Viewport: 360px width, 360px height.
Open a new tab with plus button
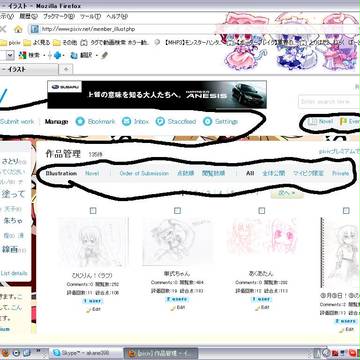click(x=66, y=69)
